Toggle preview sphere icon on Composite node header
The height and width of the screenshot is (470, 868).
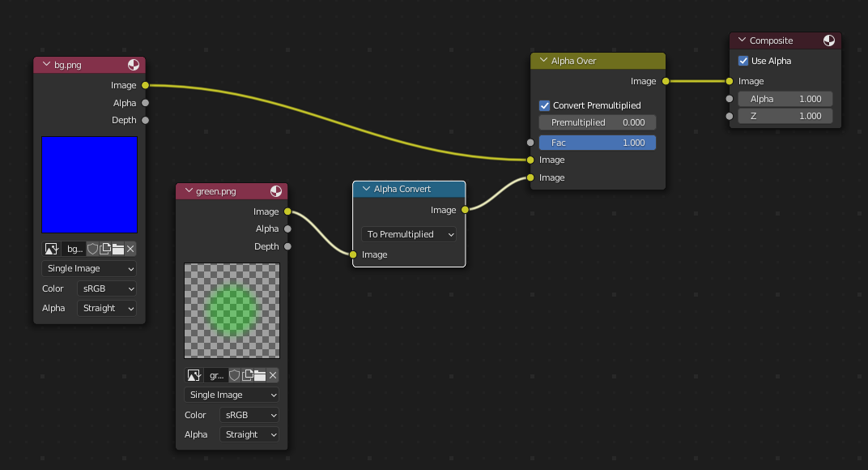coord(829,41)
